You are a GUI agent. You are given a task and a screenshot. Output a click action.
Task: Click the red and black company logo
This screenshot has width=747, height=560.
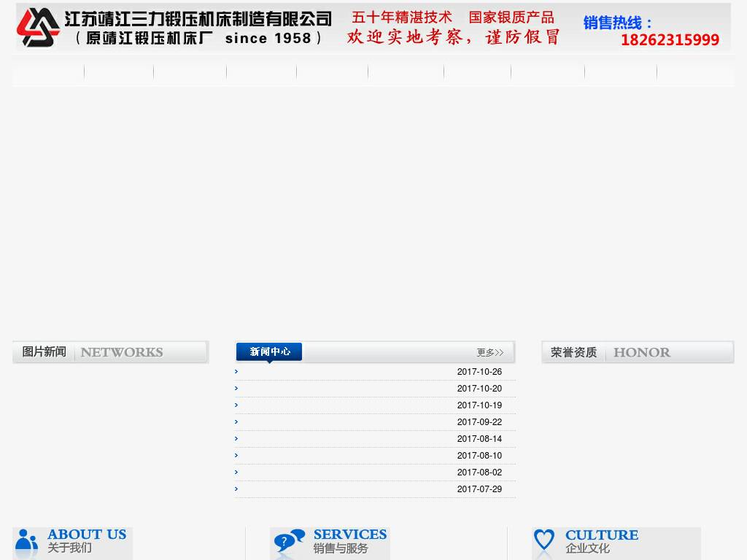[38, 27]
